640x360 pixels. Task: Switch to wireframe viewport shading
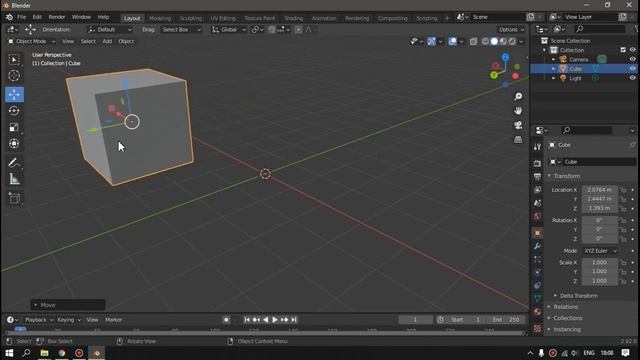(485, 41)
